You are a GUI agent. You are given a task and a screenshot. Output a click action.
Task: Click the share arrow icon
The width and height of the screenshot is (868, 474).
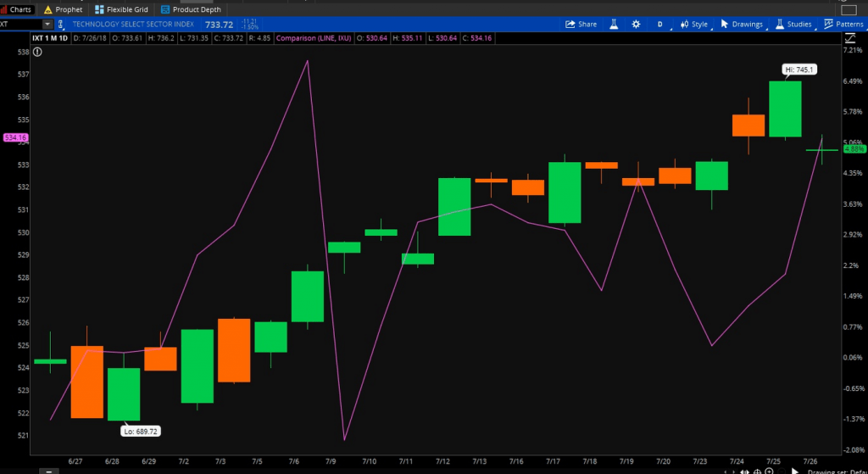[x=570, y=25]
